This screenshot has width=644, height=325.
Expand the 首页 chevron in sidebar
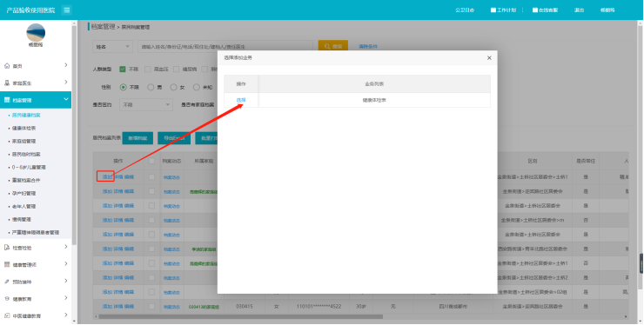tap(66, 65)
